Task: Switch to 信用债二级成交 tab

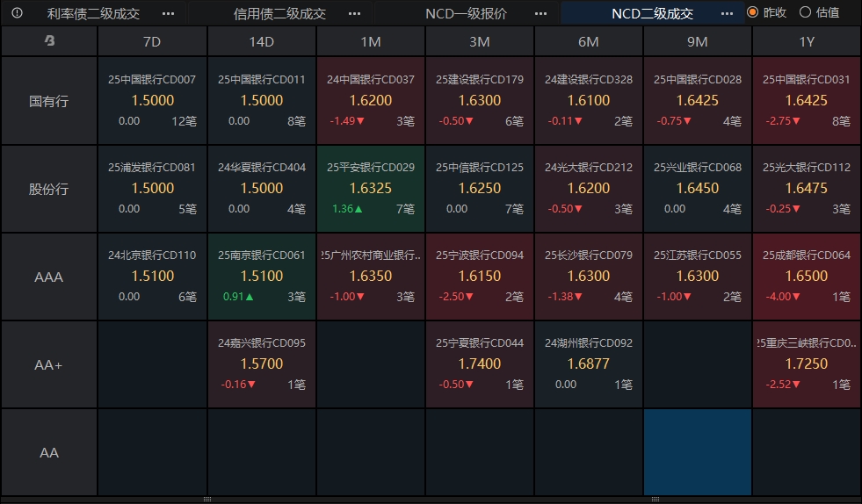Action: [279, 13]
